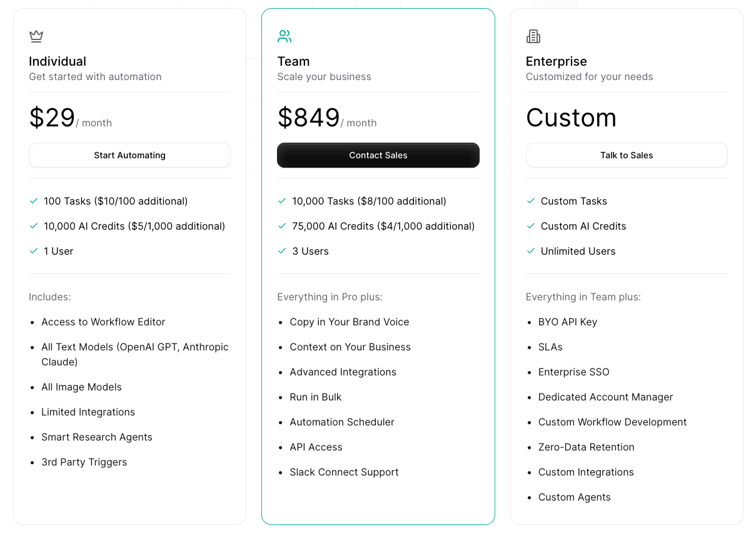Screen dimensions: 756x540
Task: Click the $849 Team price
Action: [x=309, y=118]
